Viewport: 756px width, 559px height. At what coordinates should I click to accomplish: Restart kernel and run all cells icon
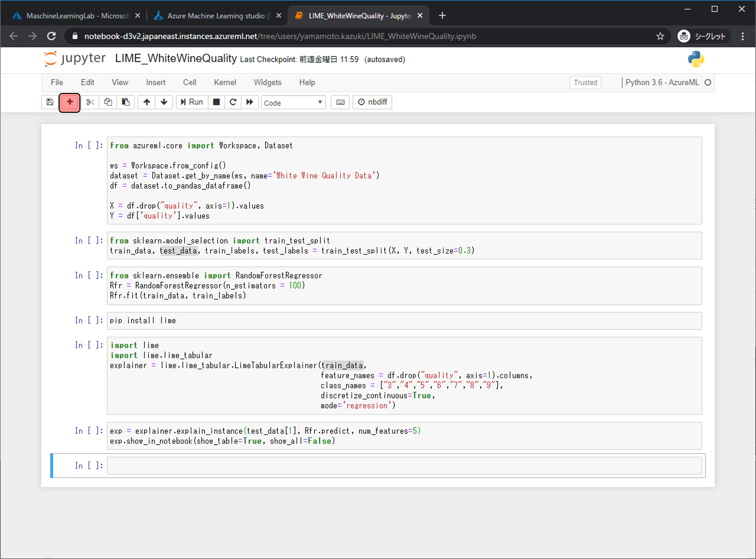pos(250,102)
